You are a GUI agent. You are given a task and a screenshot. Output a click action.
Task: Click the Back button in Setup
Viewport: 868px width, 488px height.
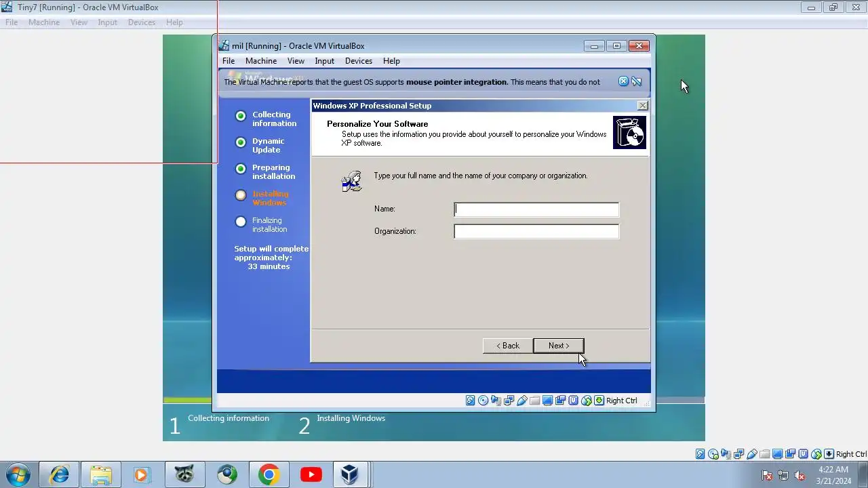coord(507,346)
